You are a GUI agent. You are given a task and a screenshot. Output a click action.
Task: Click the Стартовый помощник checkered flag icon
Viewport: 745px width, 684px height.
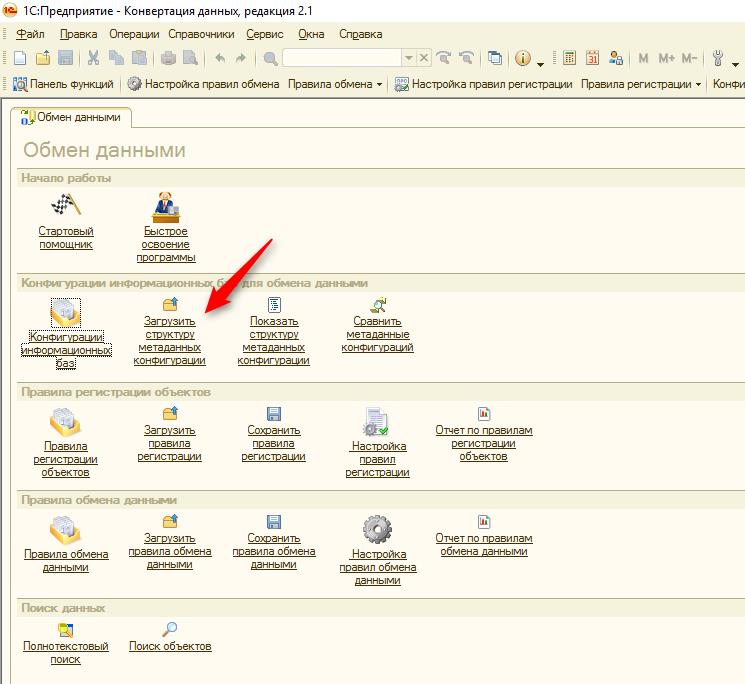66,205
